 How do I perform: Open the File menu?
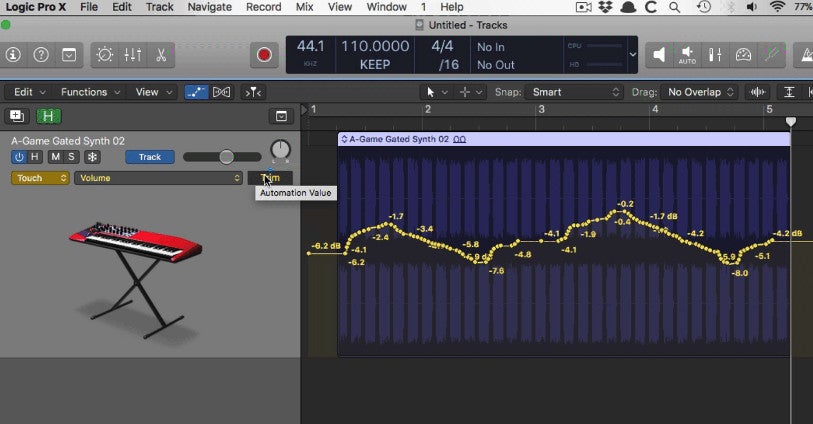[89, 7]
